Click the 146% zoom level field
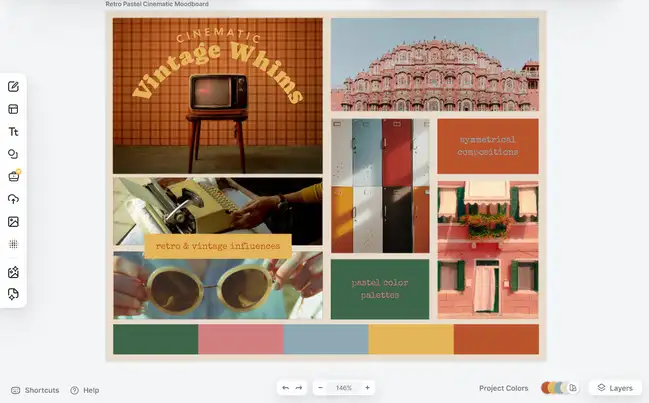 pos(344,388)
